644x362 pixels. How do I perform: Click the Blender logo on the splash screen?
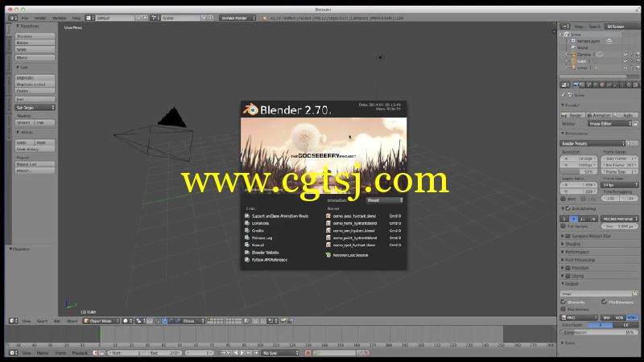[x=250, y=109]
